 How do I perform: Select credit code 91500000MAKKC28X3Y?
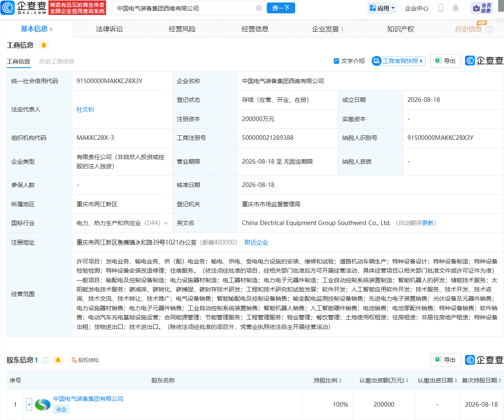click(109, 81)
